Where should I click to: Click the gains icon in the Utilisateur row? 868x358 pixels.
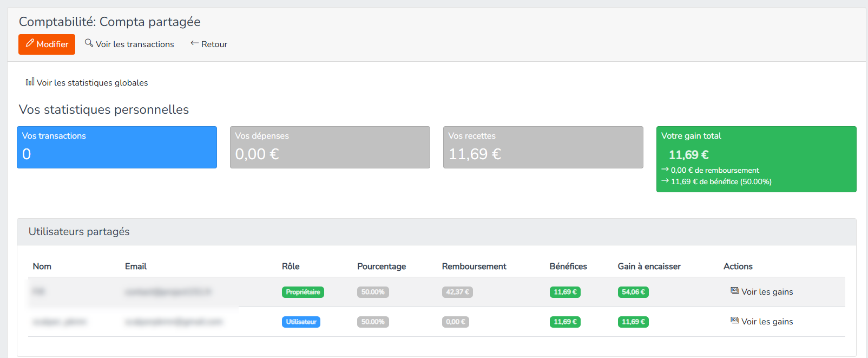[x=734, y=321]
